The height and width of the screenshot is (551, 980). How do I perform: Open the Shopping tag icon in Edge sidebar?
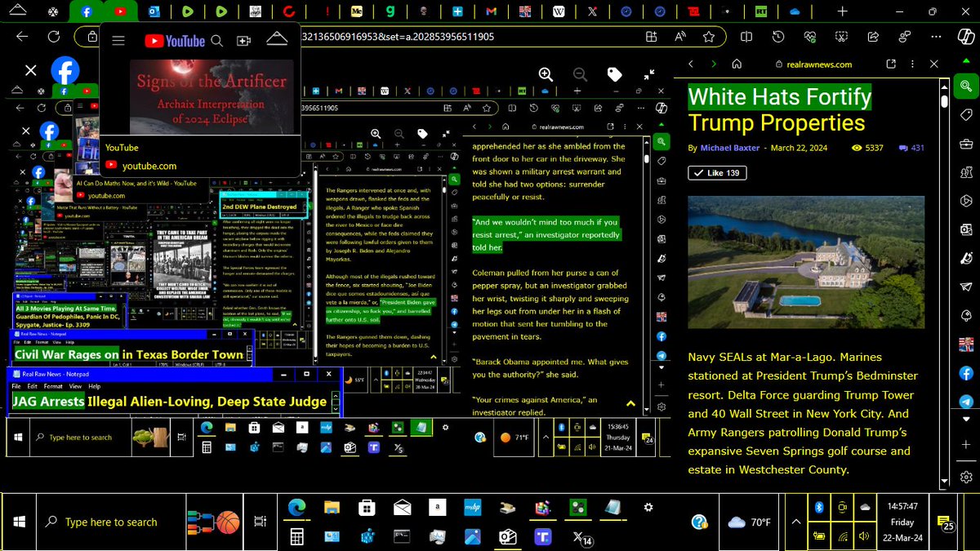[966, 115]
